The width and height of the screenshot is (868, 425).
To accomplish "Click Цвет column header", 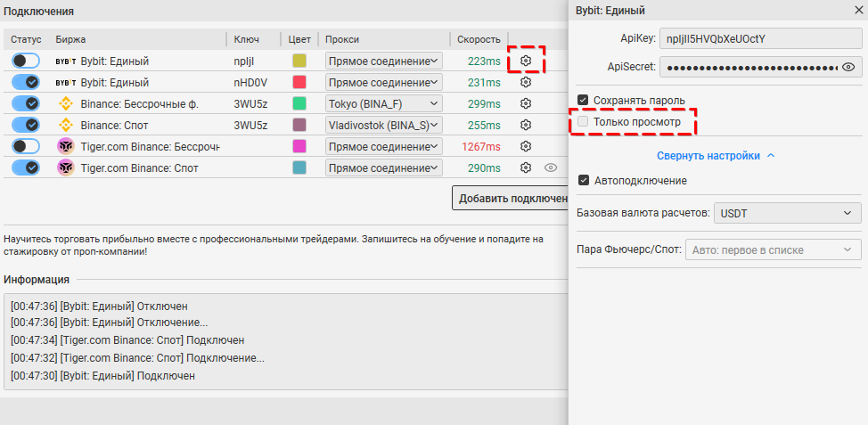I will (299, 39).
